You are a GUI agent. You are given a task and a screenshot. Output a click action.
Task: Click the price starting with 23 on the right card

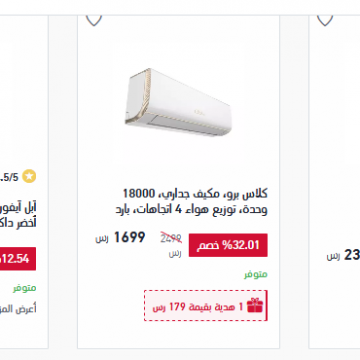click(x=352, y=255)
